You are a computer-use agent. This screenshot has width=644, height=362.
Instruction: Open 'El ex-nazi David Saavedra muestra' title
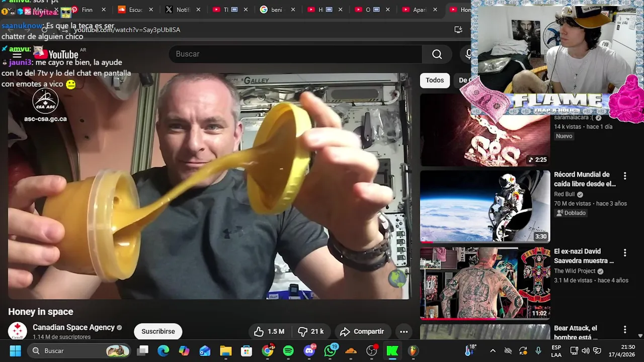(x=584, y=256)
